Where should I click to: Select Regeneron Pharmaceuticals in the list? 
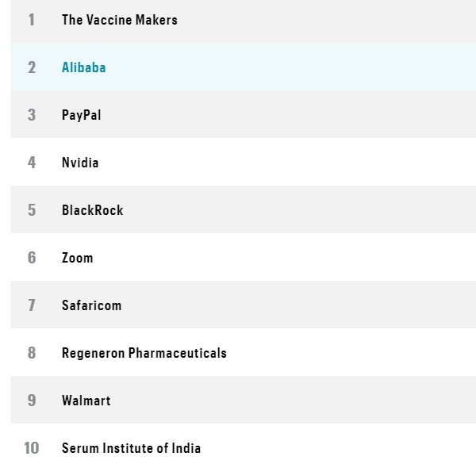point(144,353)
